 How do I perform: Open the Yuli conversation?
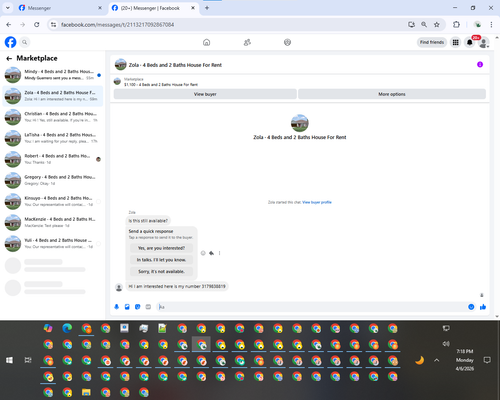53,243
